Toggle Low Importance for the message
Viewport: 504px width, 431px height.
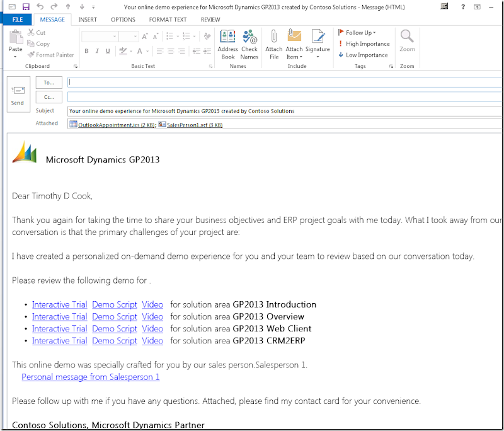click(x=363, y=55)
